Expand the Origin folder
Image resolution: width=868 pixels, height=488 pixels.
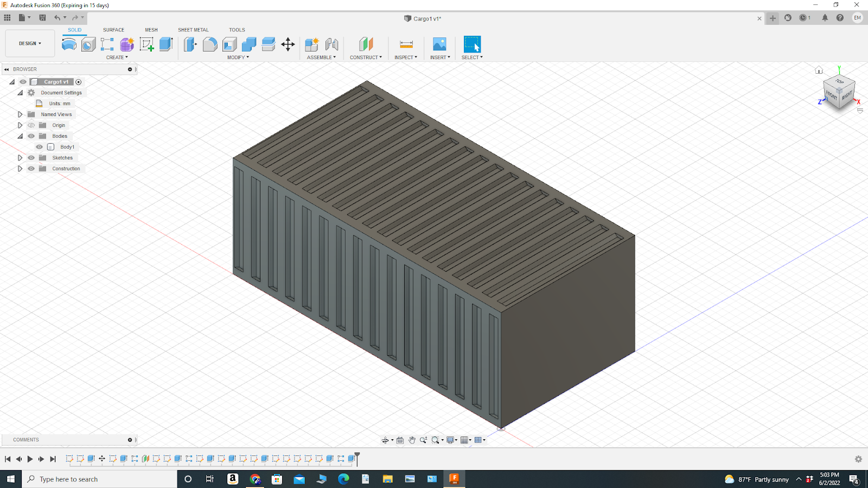click(x=20, y=125)
